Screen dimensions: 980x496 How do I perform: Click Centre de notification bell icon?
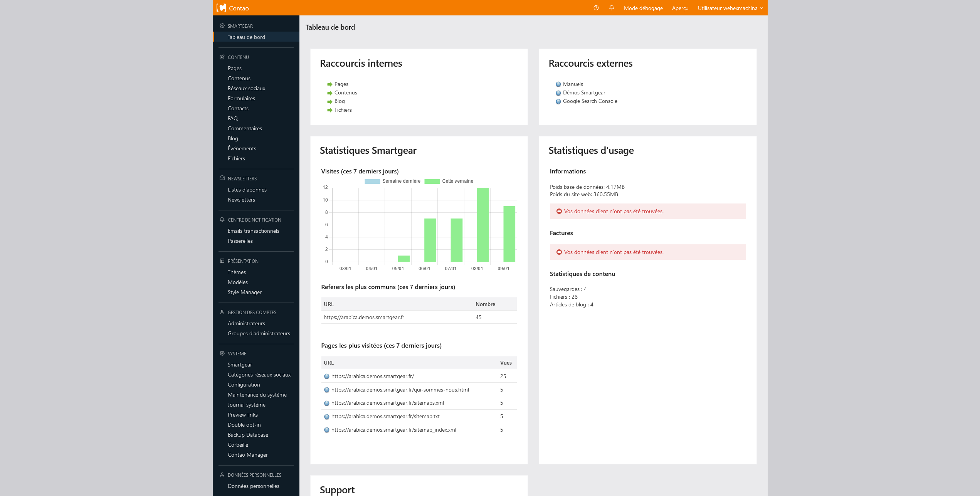coord(222,220)
